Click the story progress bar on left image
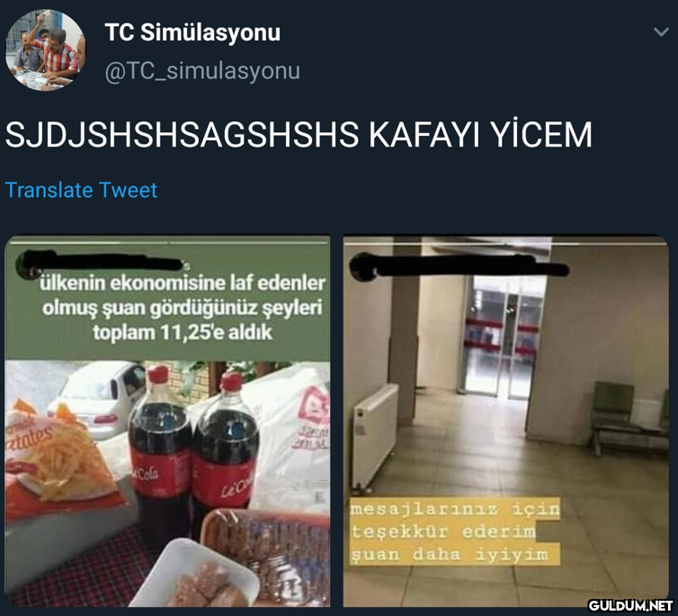This screenshot has width=678, height=616. point(169,244)
